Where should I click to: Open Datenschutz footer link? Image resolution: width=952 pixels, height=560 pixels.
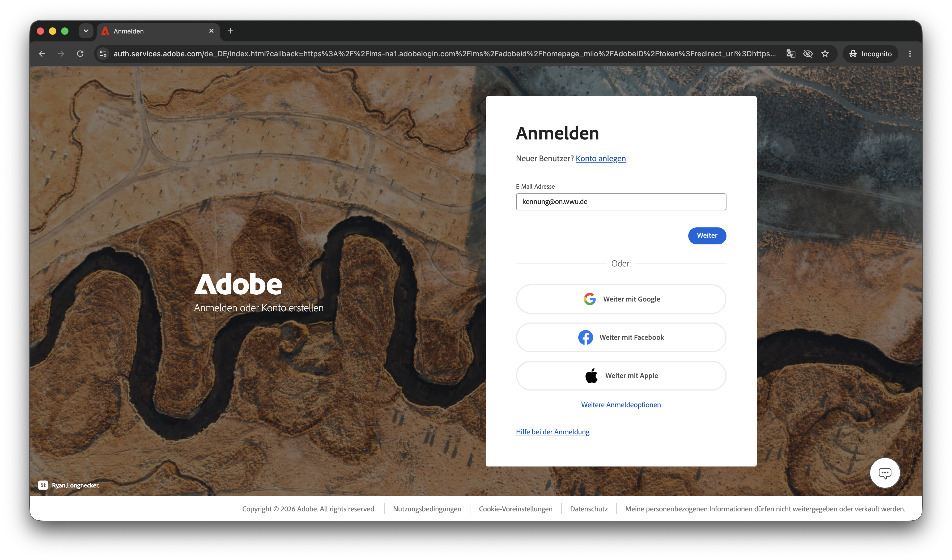(x=589, y=509)
